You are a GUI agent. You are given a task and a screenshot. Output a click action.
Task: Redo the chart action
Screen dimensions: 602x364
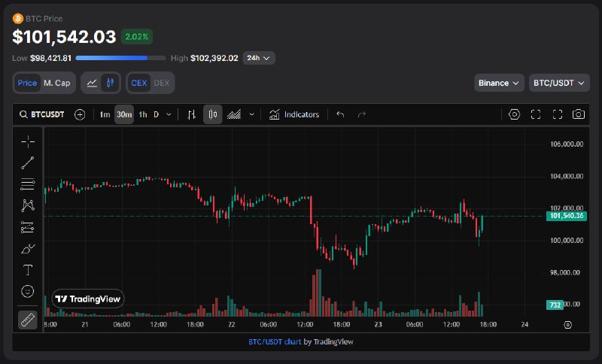click(x=362, y=114)
